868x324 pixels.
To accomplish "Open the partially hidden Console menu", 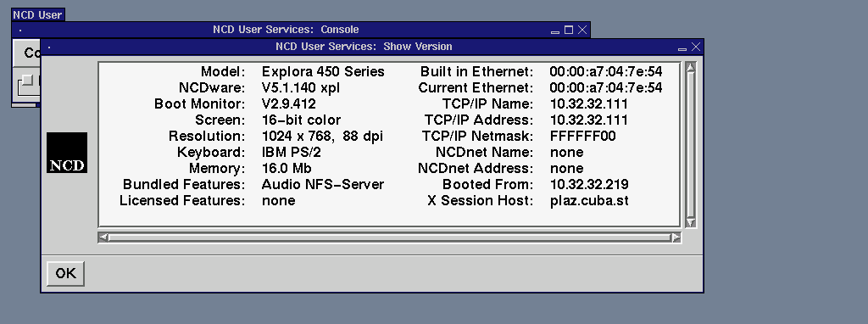I will click(26, 53).
